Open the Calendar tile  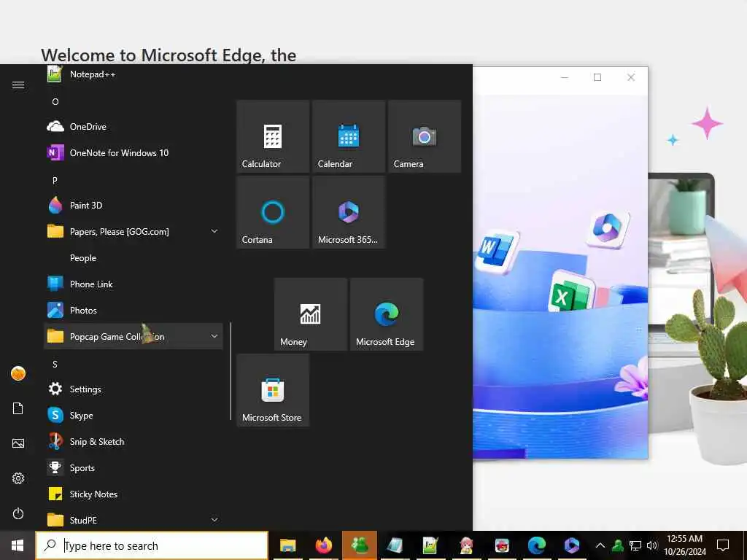tap(349, 136)
